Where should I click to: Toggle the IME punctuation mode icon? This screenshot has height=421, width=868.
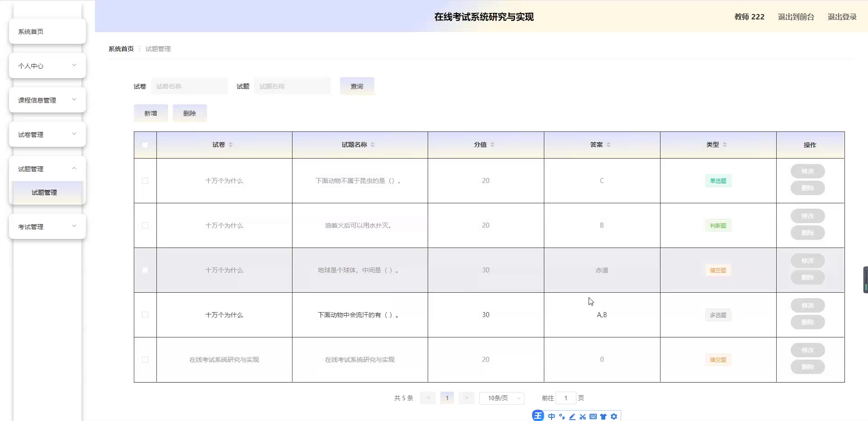pyautogui.click(x=562, y=416)
